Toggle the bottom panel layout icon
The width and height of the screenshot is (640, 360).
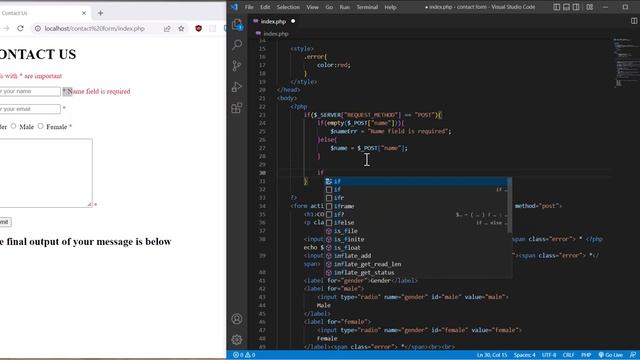566,7
